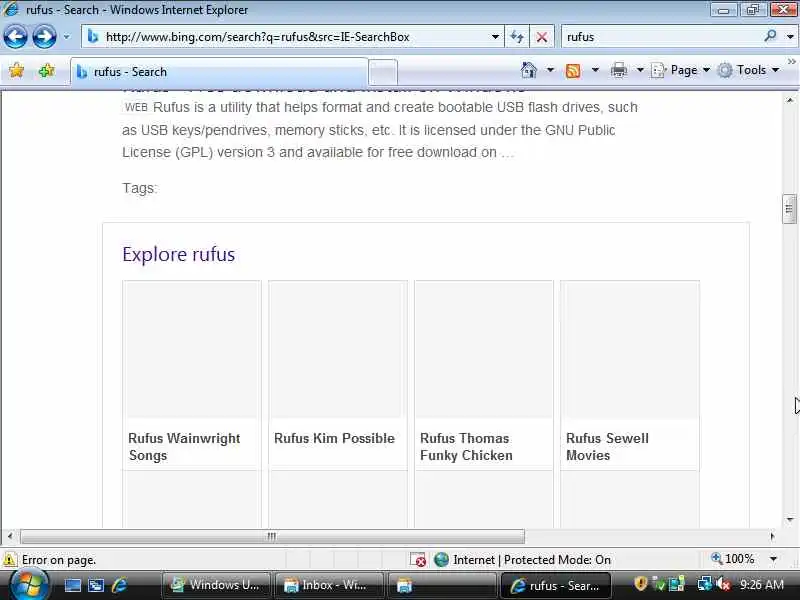Screen dimensions: 800x600
Task: Switch to the unlabeled folder taskbar button
Action: (442, 585)
